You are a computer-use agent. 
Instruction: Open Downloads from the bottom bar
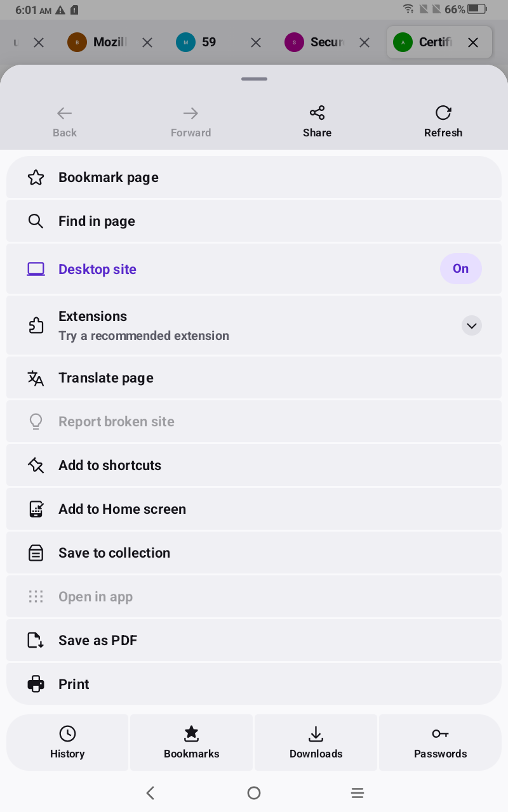316,743
